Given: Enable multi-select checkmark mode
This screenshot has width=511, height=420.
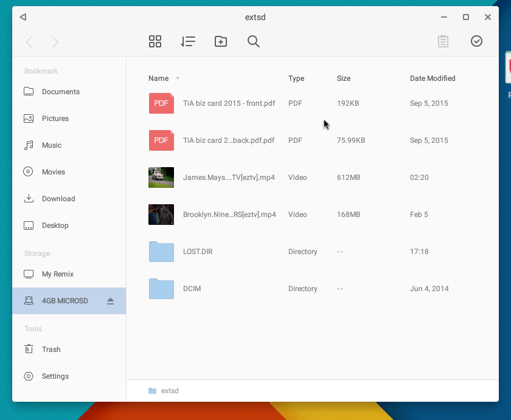Looking at the screenshot, I should (x=476, y=41).
